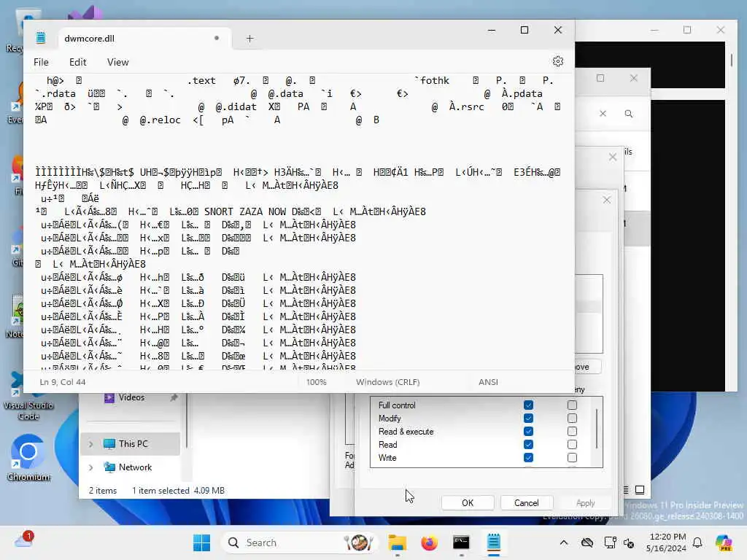Click the Ln 9, Col 44 indicator
747x560 pixels.
63,382
